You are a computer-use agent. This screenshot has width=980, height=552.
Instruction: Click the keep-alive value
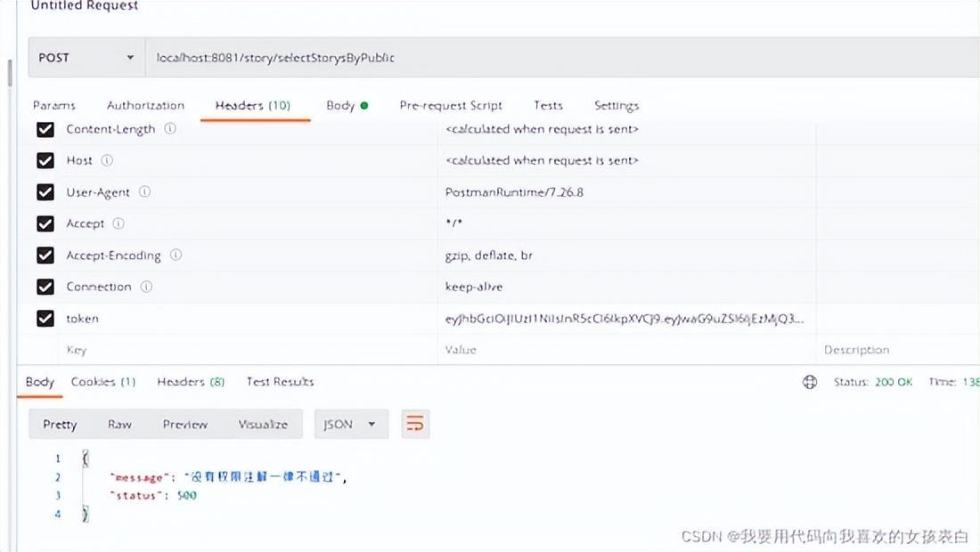click(474, 287)
